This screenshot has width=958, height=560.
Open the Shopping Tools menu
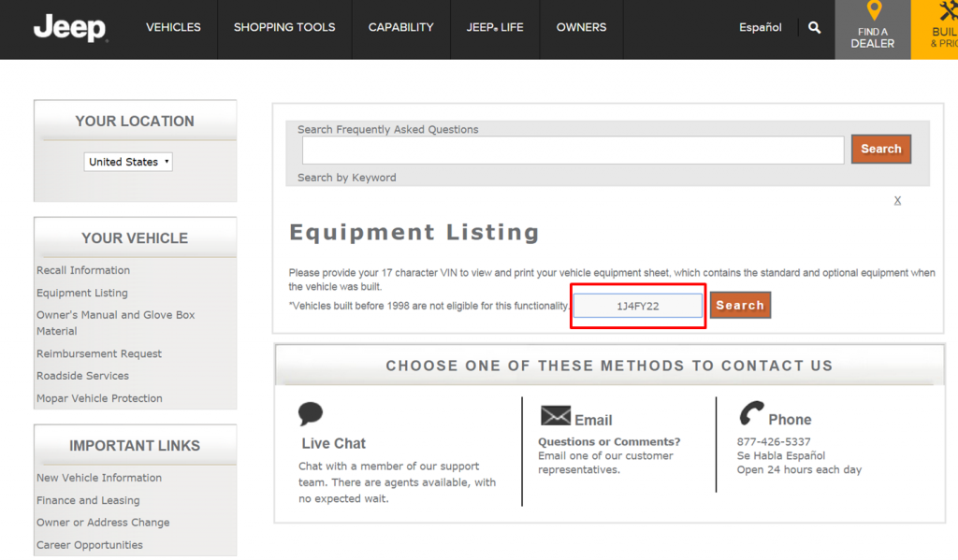pyautogui.click(x=284, y=27)
